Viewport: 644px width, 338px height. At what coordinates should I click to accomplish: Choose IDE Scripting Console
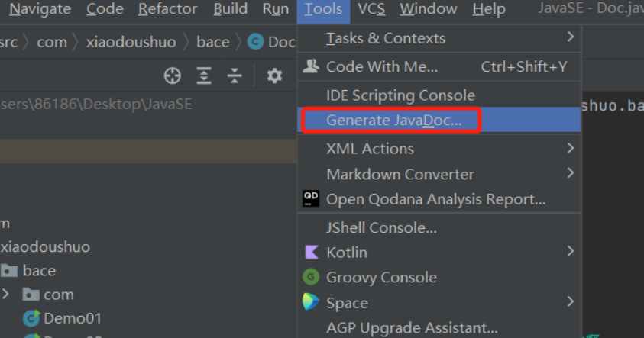400,95
